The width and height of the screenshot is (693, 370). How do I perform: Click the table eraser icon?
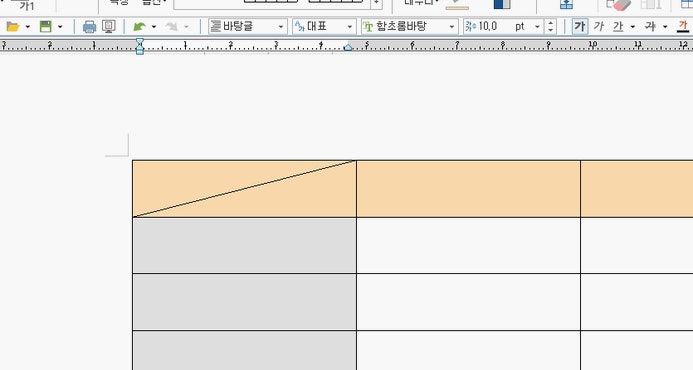coord(619,5)
